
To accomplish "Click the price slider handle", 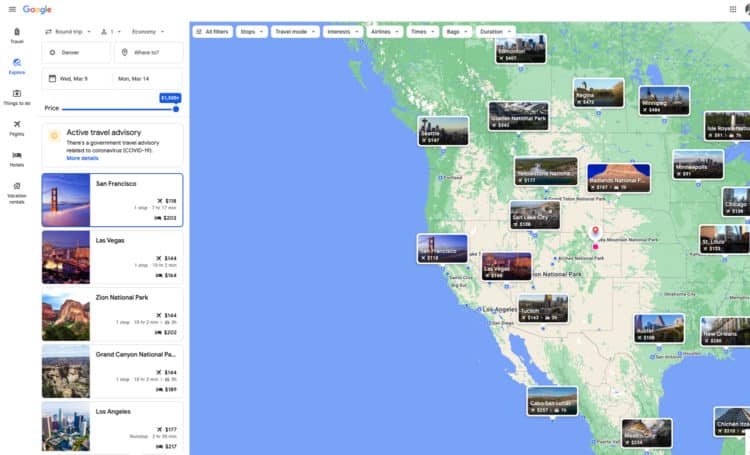I will point(176,109).
